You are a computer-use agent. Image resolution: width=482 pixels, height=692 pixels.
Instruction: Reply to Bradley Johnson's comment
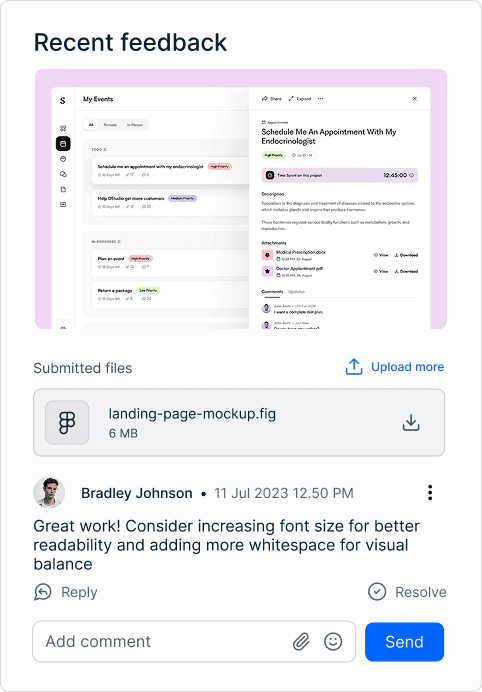(66, 592)
